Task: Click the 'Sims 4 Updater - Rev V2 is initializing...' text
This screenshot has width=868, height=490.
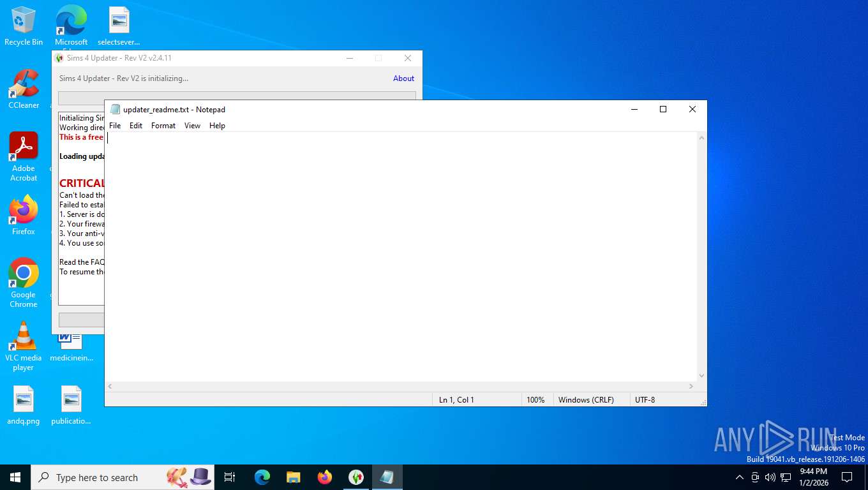Action: point(124,78)
